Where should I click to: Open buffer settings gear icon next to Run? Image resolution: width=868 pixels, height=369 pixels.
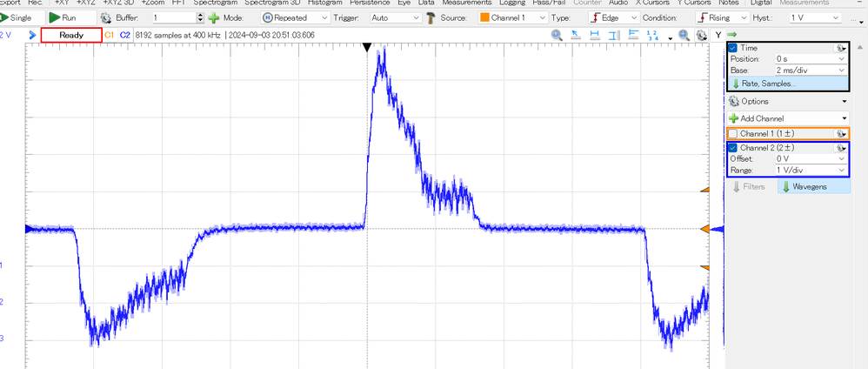click(x=105, y=17)
